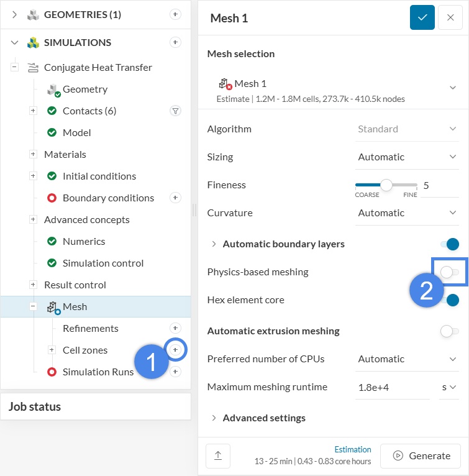The width and height of the screenshot is (469, 476).
Task: Click the upload arrow icon beside Estimation
Action: (x=218, y=455)
